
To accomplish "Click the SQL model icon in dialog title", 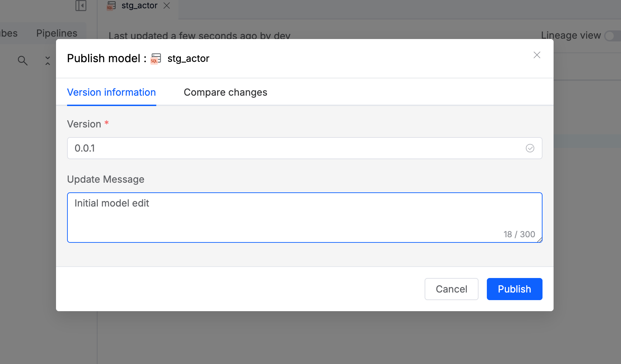I will coord(156,59).
